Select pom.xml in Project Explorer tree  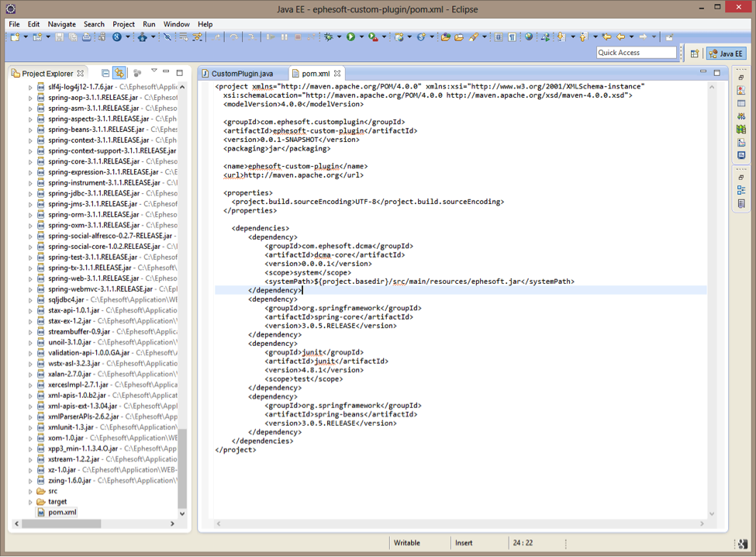[62, 513]
